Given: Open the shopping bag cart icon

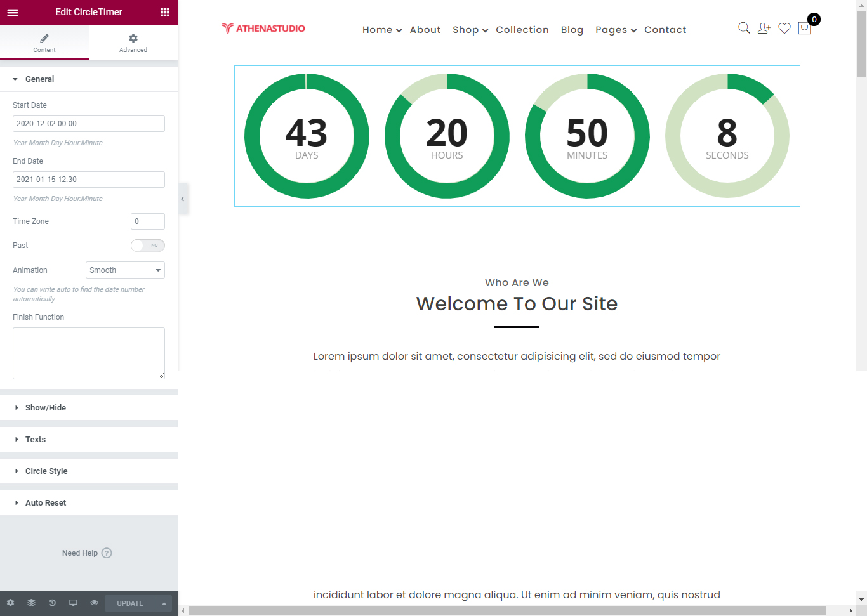Looking at the screenshot, I should pyautogui.click(x=804, y=28).
